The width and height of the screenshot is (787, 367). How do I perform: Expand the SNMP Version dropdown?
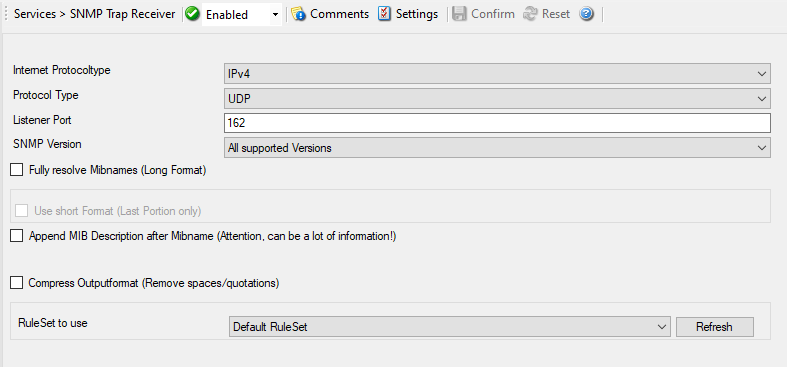click(497, 148)
